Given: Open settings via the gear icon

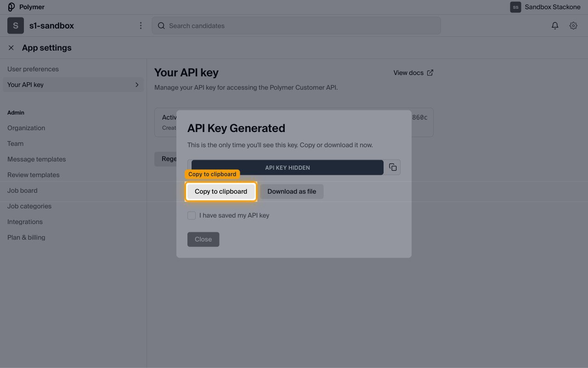Looking at the screenshot, I should [x=573, y=26].
